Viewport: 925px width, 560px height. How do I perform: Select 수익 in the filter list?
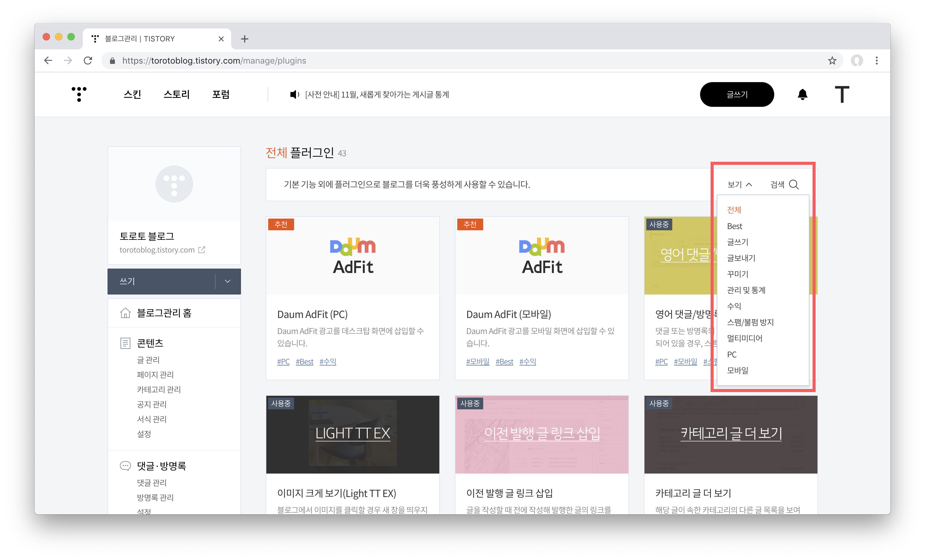click(734, 306)
